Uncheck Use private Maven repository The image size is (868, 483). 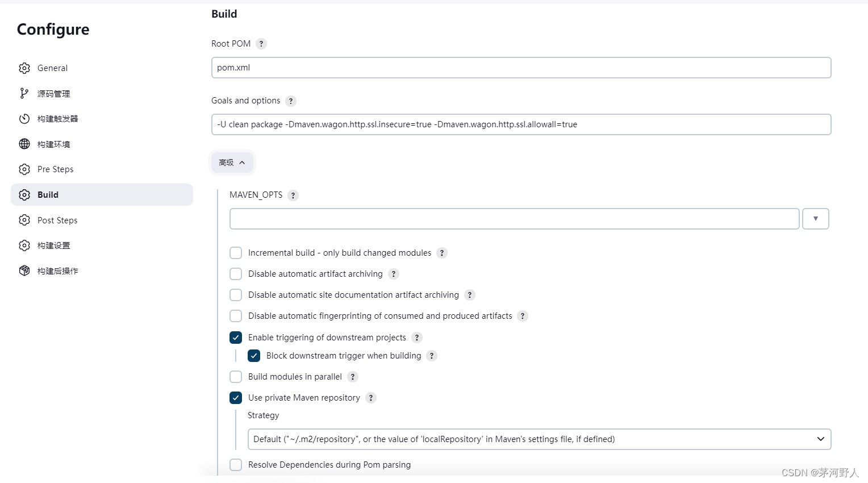236,398
